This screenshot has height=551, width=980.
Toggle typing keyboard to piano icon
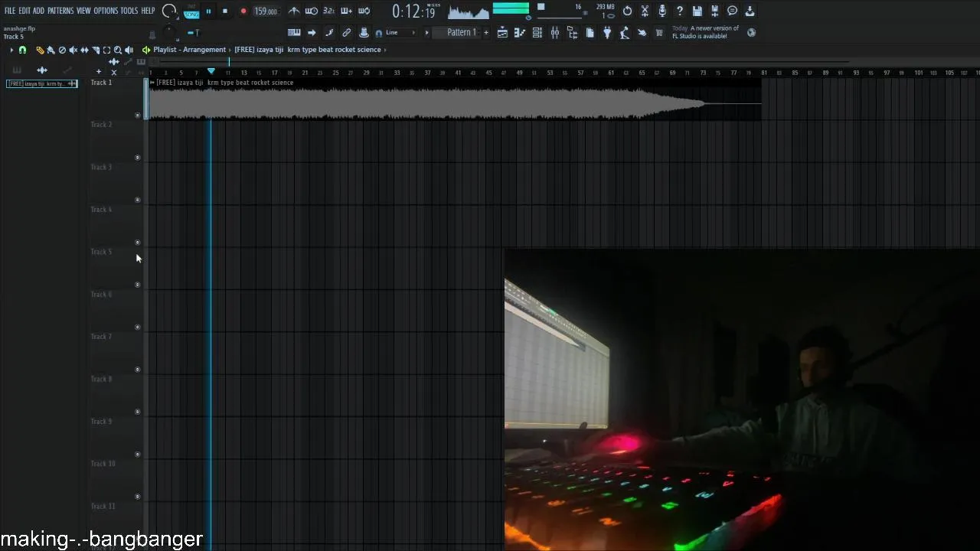(x=294, y=32)
